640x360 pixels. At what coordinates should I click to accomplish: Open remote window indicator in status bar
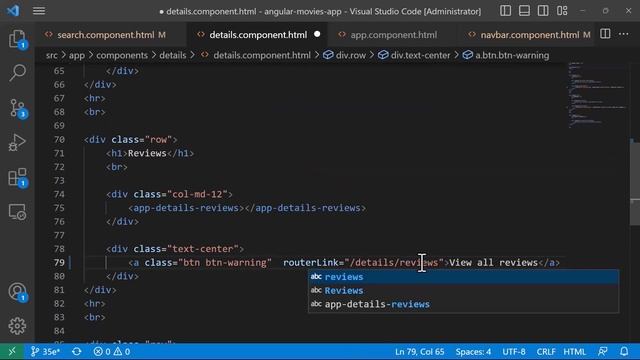(12, 351)
